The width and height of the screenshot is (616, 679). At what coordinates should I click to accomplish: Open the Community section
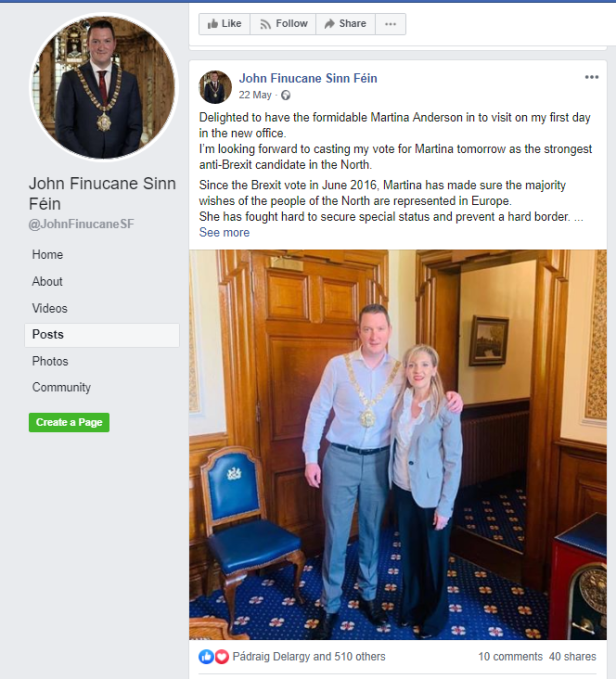click(61, 387)
